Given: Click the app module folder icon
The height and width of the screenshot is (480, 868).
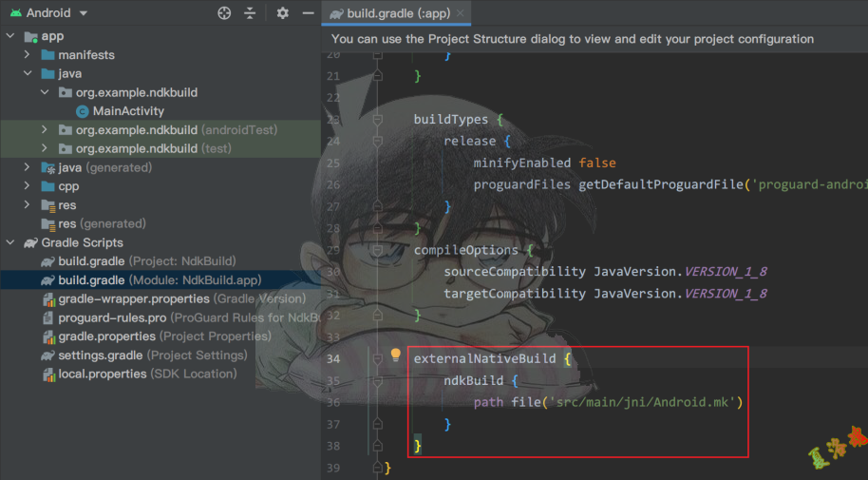Looking at the screenshot, I should click(31, 36).
